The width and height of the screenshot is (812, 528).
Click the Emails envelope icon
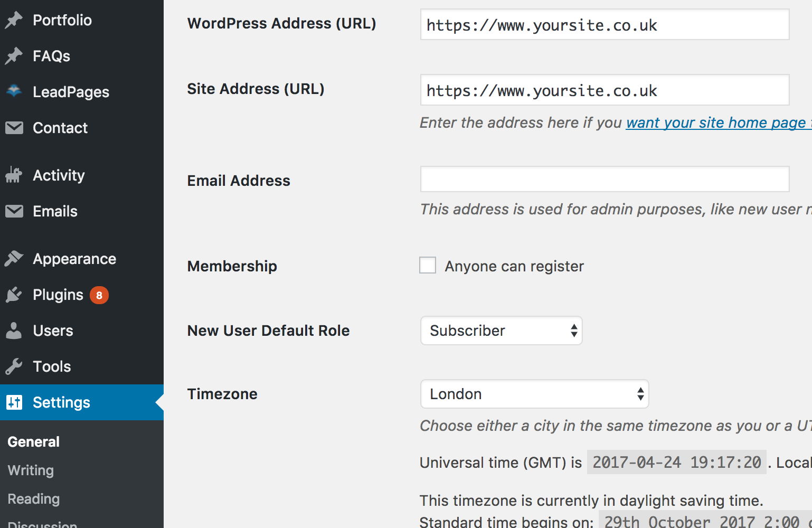14,211
